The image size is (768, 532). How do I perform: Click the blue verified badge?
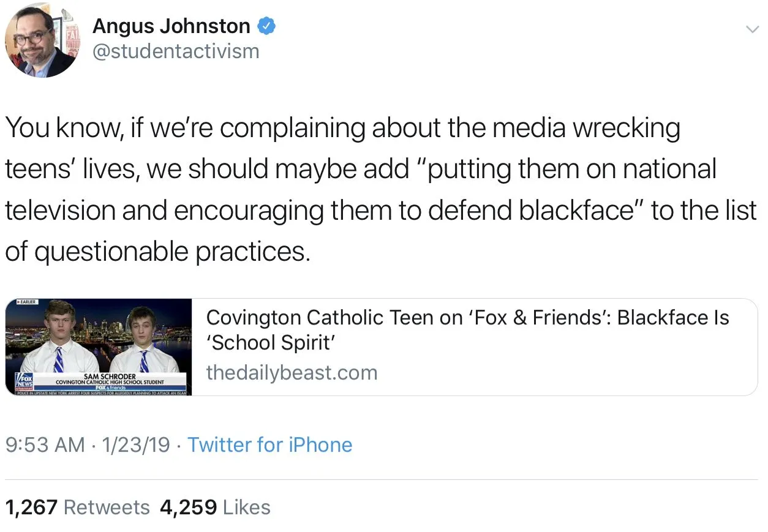[x=266, y=26]
